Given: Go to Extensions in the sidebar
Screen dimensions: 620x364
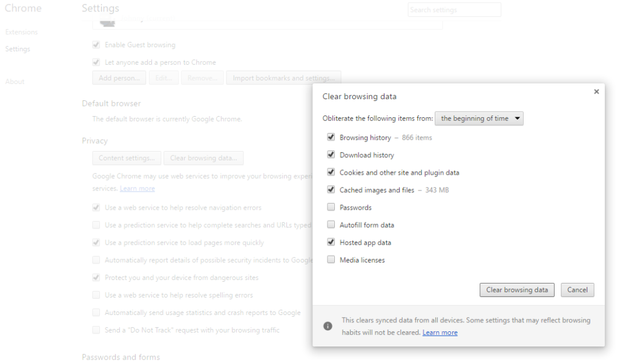Looking at the screenshot, I should point(21,32).
